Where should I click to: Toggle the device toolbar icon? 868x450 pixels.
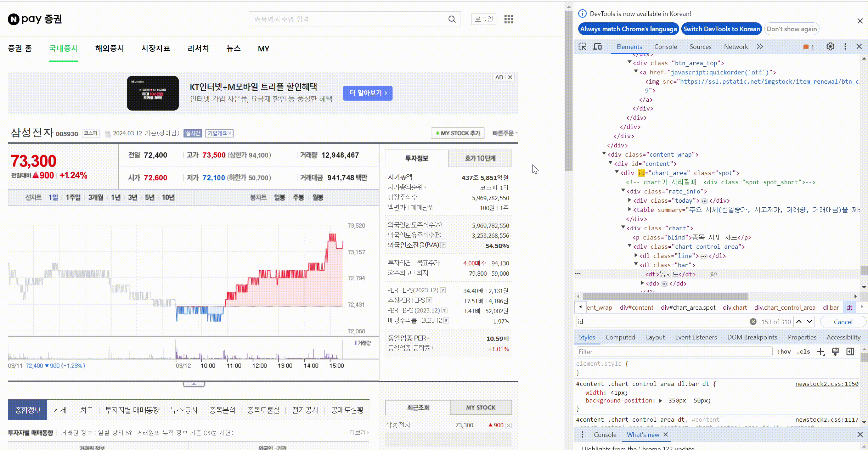[x=598, y=47]
